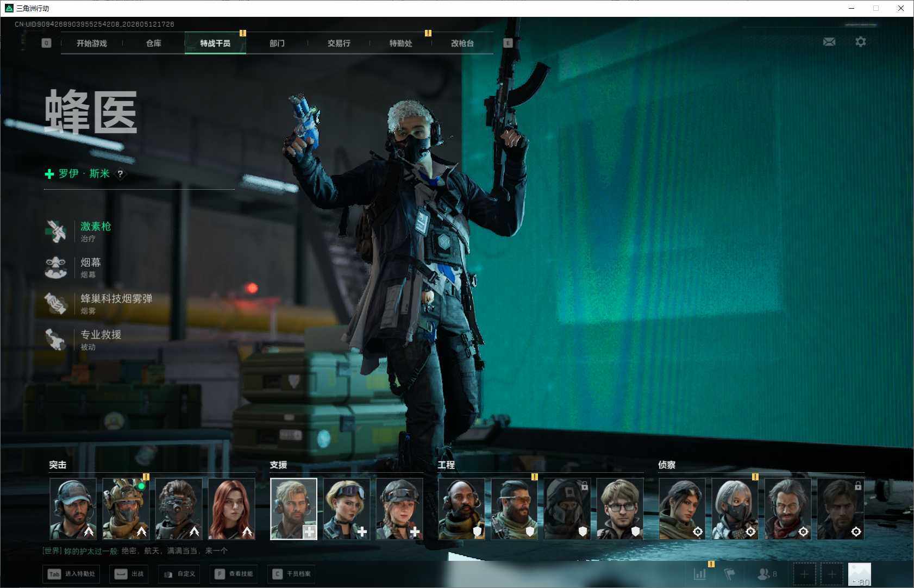Select the 工程 operator wearing eyeglasses
Viewport: 914px width, 588px height.
[x=619, y=509]
